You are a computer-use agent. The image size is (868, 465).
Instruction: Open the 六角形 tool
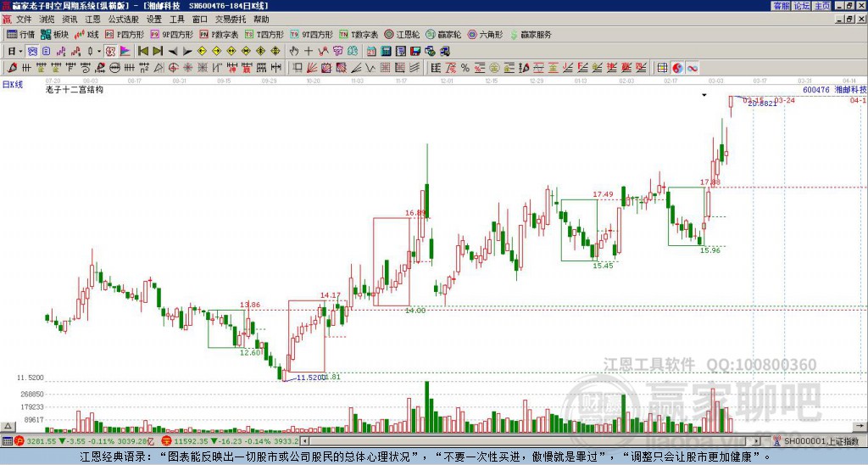click(485, 34)
